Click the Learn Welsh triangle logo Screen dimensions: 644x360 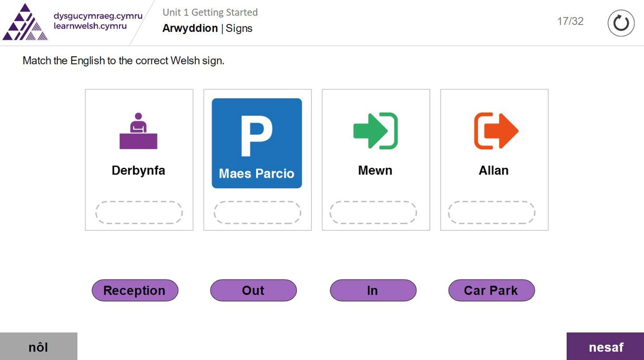click(x=25, y=23)
